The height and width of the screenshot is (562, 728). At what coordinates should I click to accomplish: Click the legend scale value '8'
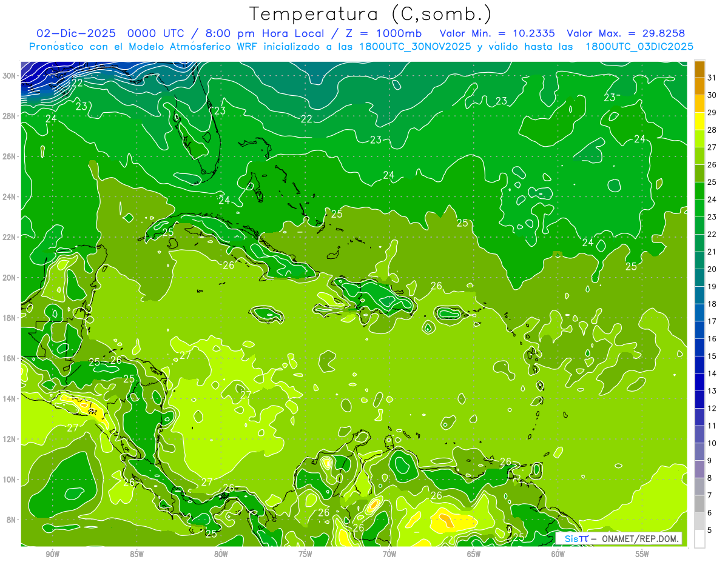click(x=710, y=478)
